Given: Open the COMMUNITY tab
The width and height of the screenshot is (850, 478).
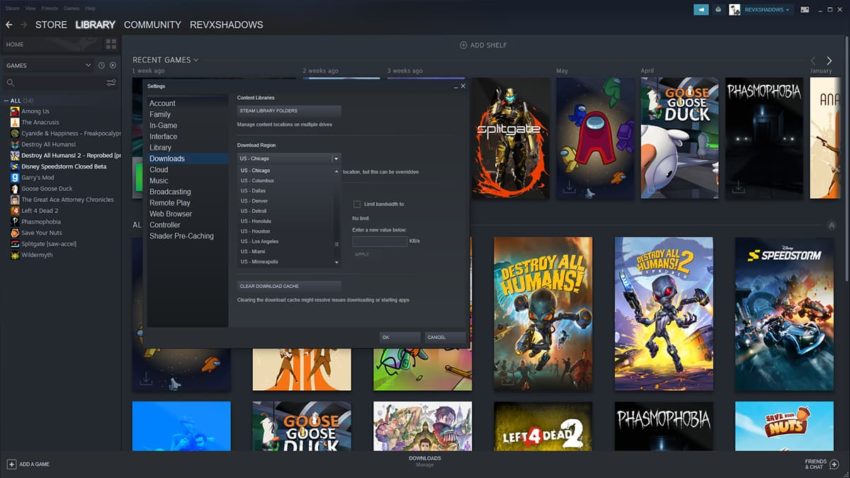Looking at the screenshot, I should point(152,25).
